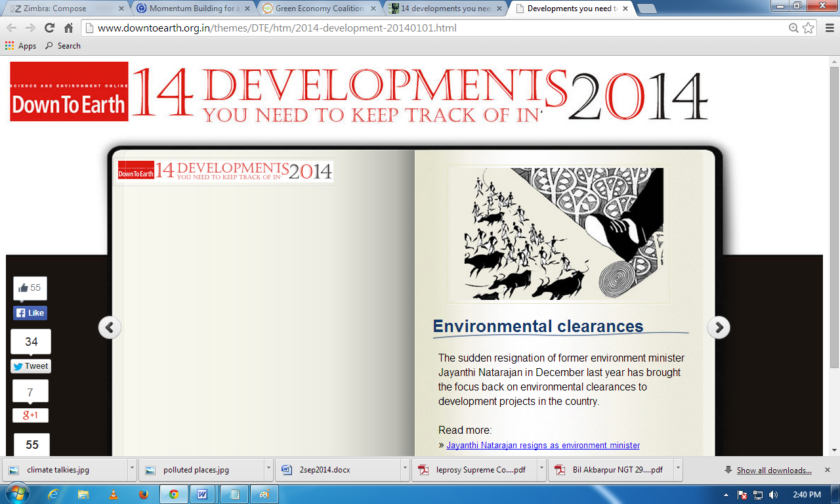Open downloaded Bil Akbarpur NGT pdf
The width and height of the screenshot is (840, 504).
click(610, 470)
